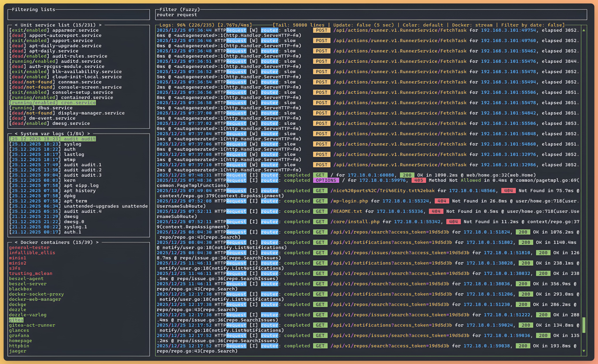Select jaeger container

[17, 351]
